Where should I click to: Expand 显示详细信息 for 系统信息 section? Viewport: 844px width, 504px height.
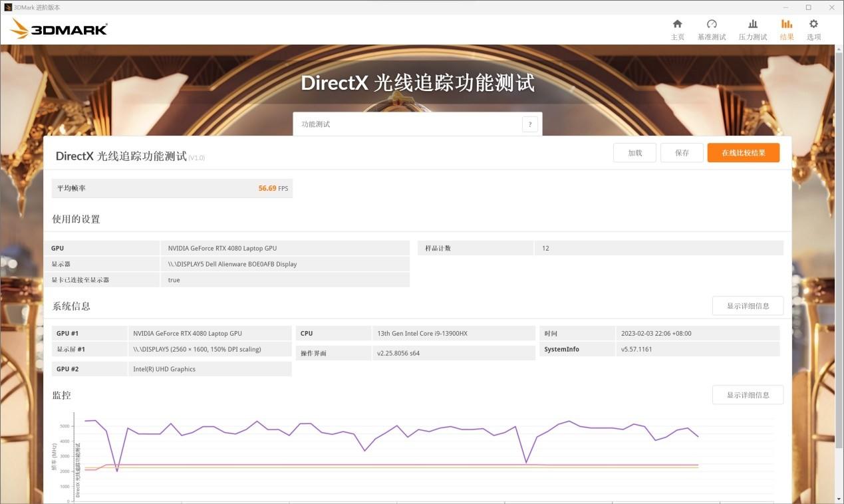pos(748,306)
